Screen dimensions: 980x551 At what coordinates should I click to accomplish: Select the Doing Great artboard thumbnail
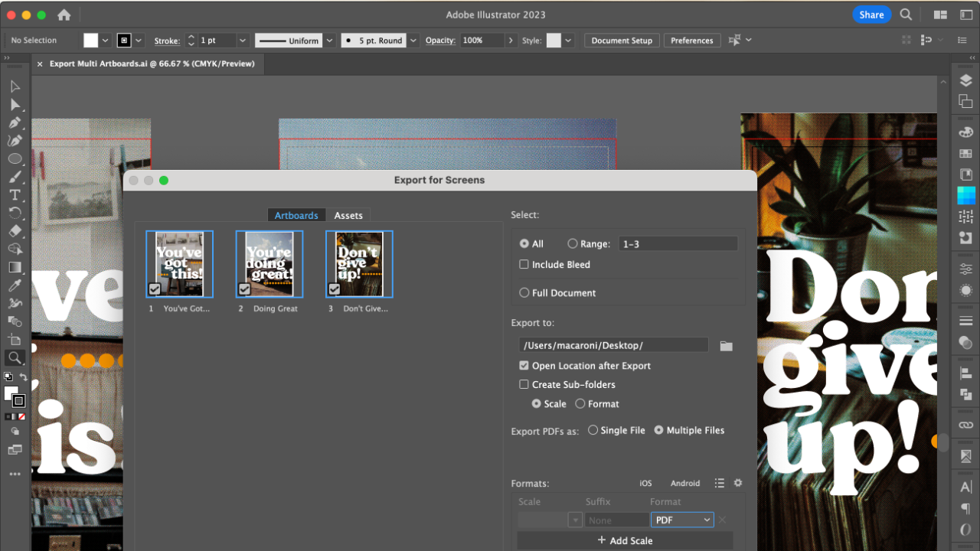pos(269,264)
